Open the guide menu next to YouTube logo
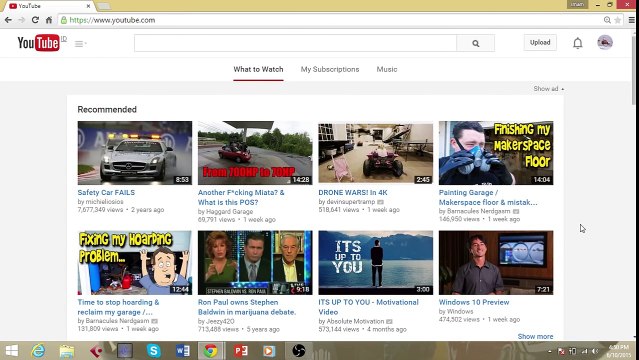The image size is (639, 360). tap(80, 44)
